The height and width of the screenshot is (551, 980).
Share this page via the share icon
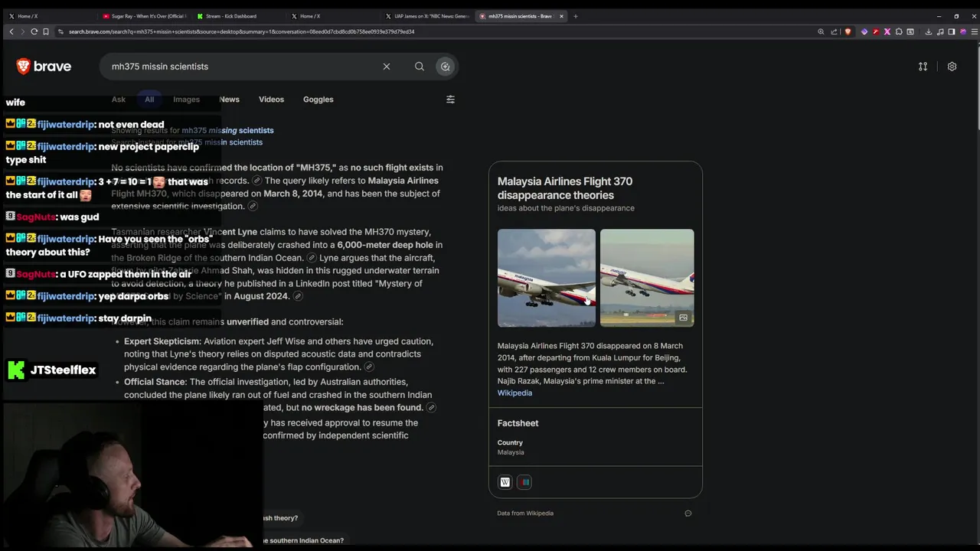pyautogui.click(x=835, y=31)
